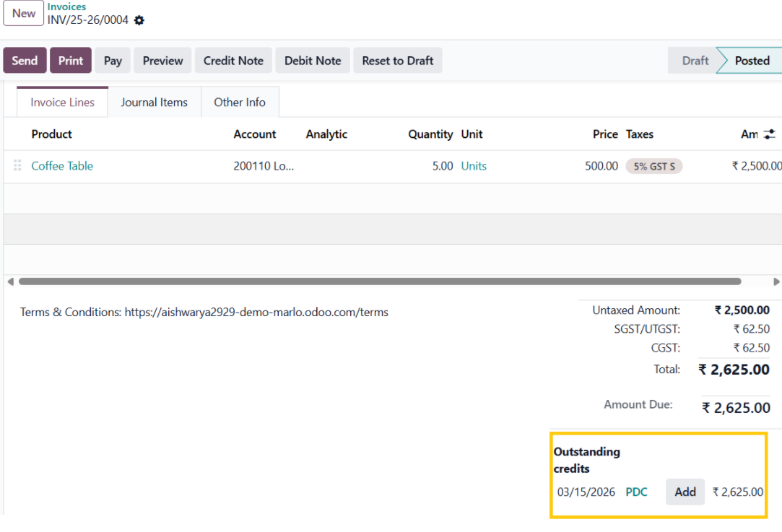This screenshot has height=532, width=782.
Task: Click the Pay button
Action: [113, 61]
